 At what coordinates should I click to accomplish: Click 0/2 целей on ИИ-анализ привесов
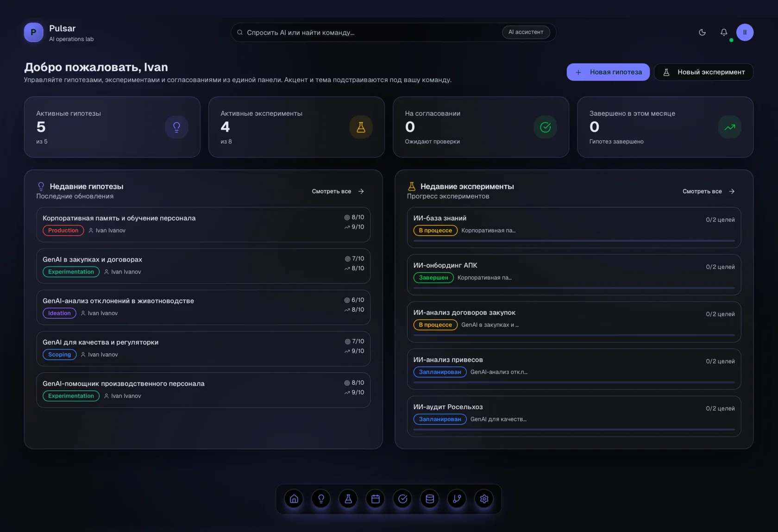pyautogui.click(x=720, y=361)
